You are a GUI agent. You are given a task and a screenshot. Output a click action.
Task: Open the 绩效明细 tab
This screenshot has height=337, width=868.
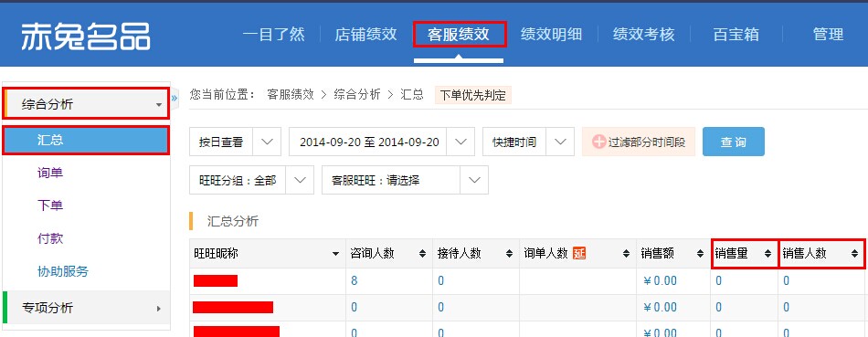[x=551, y=35]
